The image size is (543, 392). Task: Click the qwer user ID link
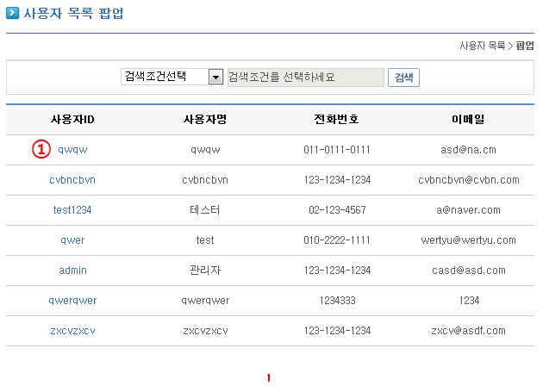click(72, 240)
